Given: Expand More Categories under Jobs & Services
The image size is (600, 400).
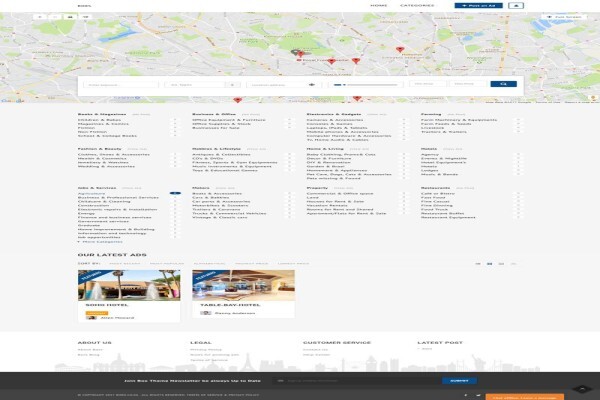Looking at the screenshot, I should pos(100,242).
